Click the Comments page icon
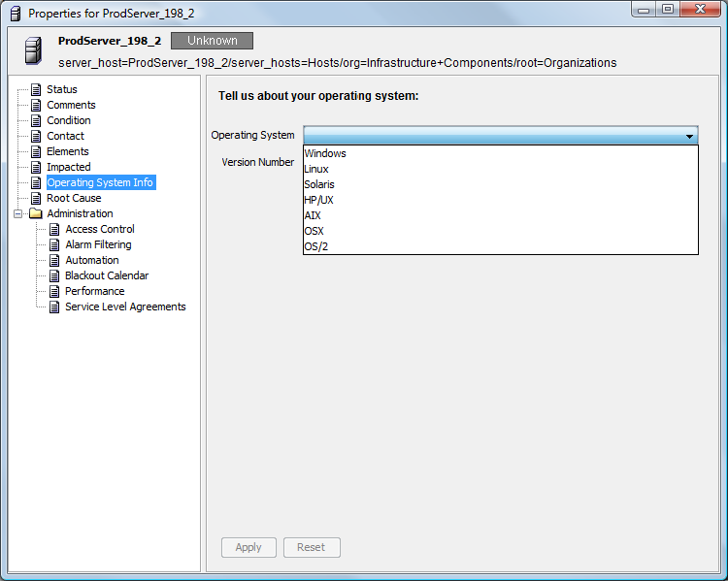This screenshot has width=728, height=581. point(36,105)
